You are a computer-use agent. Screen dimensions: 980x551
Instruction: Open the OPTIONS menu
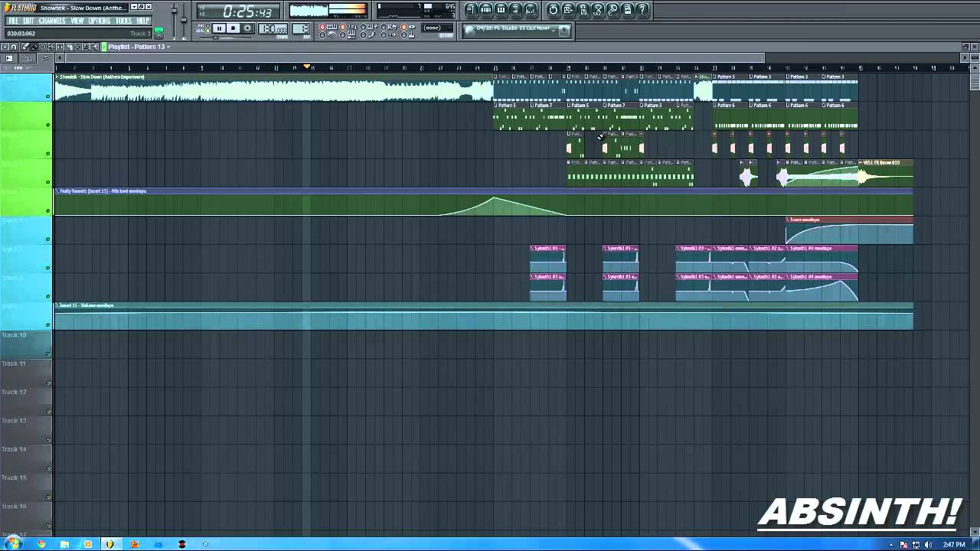(x=100, y=21)
